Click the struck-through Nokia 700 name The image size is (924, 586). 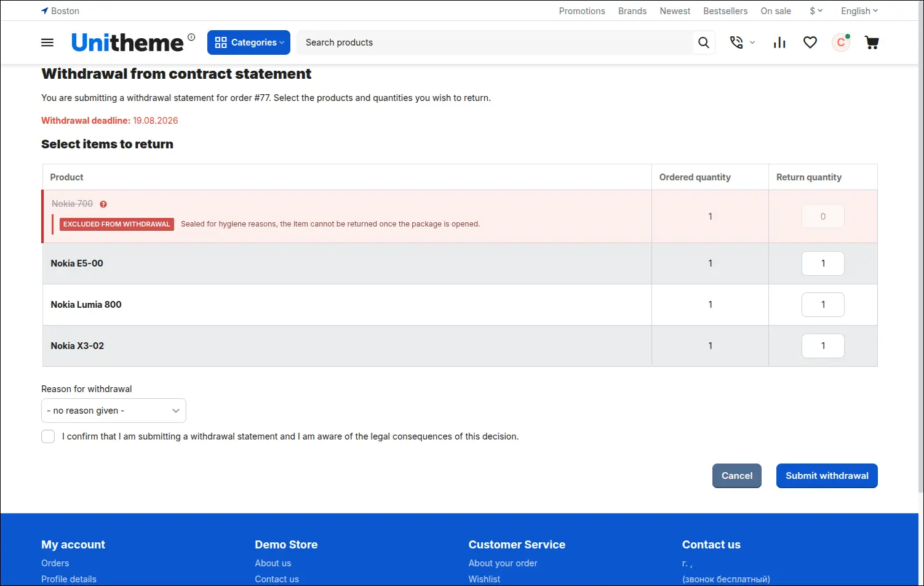73,204
